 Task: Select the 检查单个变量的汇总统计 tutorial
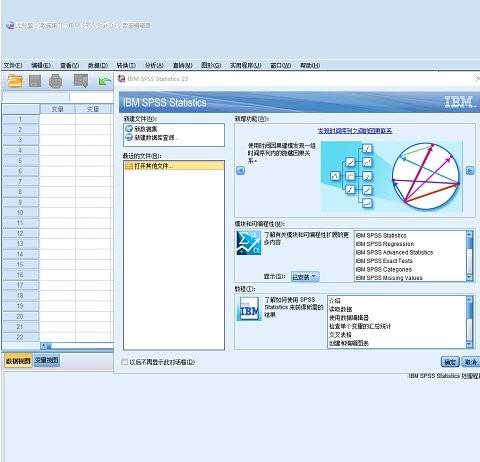360,326
